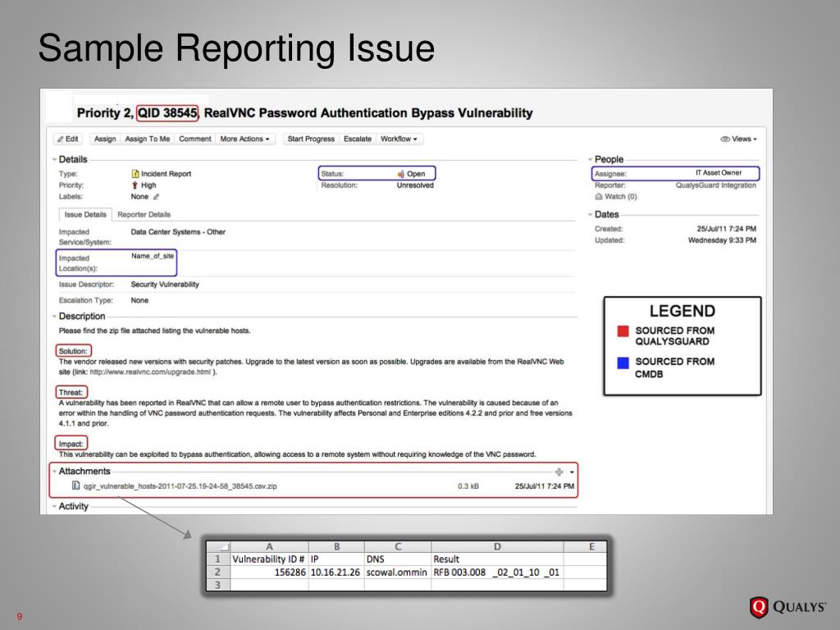This screenshot has height=630, width=840.
Task: Click the attachment add plus icon
Action: pos(559,472)
